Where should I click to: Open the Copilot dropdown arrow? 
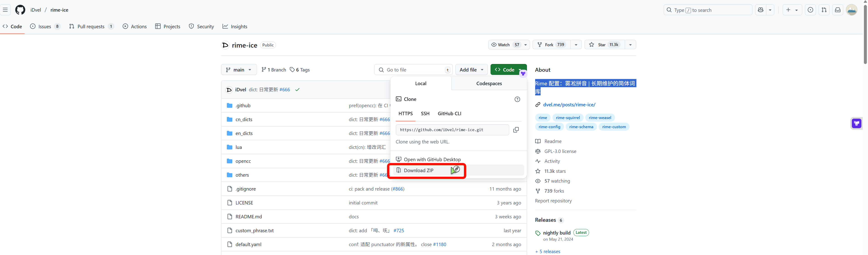(x=770, y=10)
